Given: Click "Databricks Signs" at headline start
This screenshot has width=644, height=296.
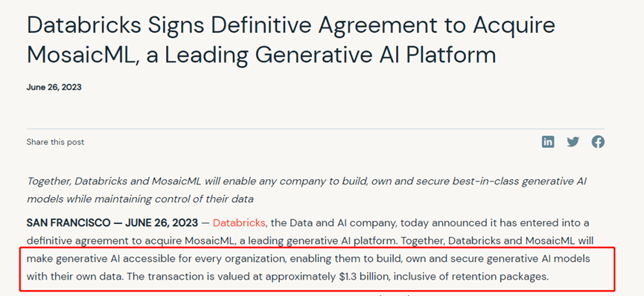Looking at the screenshot, I should click(x=115, y=25).
